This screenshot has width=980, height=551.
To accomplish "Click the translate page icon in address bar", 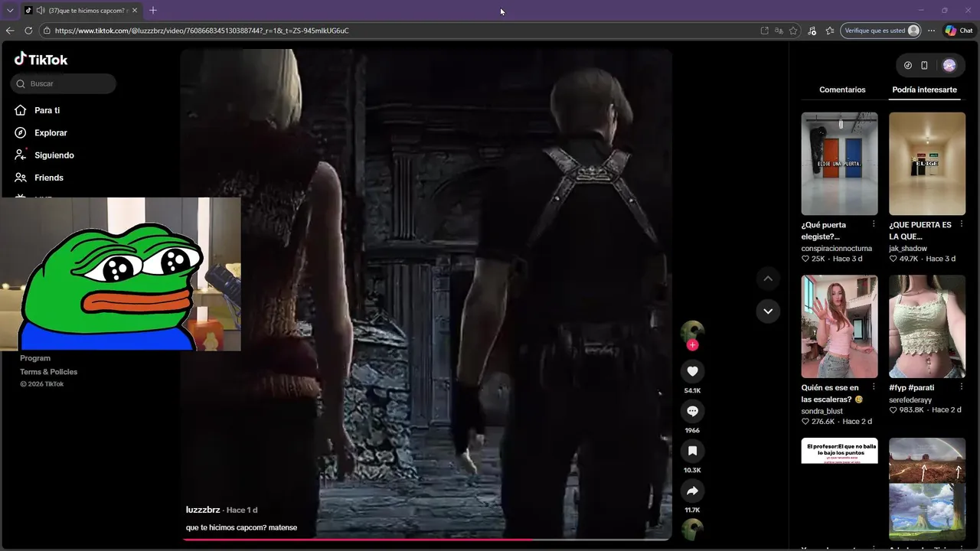I will click(x=779, y=31).
